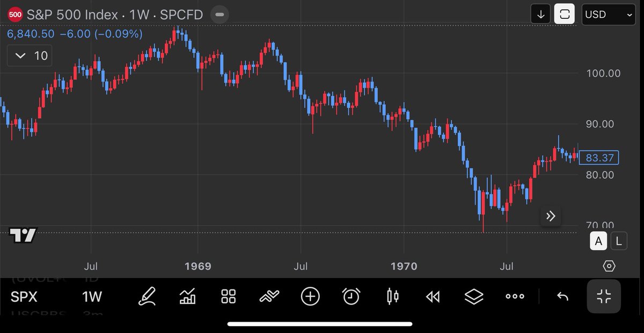
Task: Open the SPX symbol search
Action: click(24, 296)
